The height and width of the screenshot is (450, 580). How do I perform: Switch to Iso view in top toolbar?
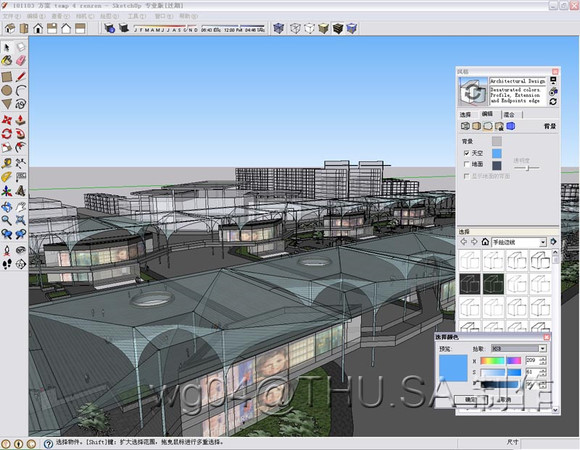(x=10, y=28)
